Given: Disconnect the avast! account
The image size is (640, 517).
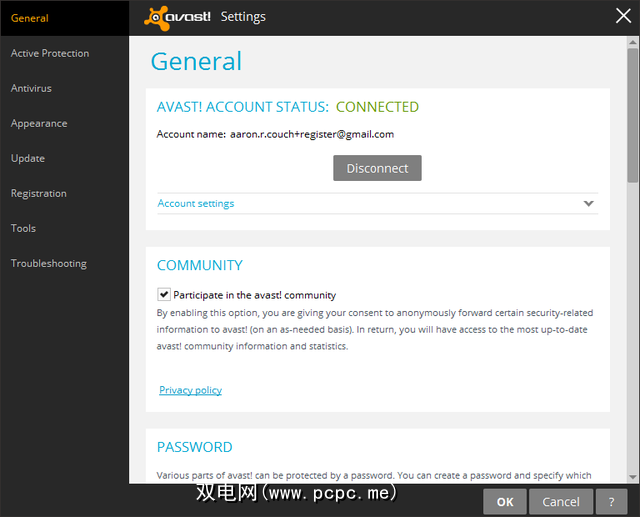Looking at the screenshot, I should click(x=377, y=168).
